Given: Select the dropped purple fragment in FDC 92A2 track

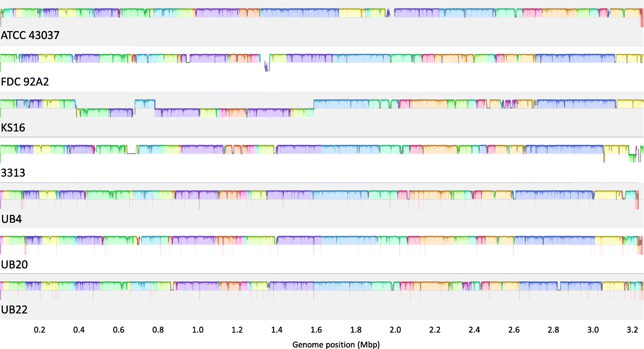Looking at the screenshot, I should 266,67.
